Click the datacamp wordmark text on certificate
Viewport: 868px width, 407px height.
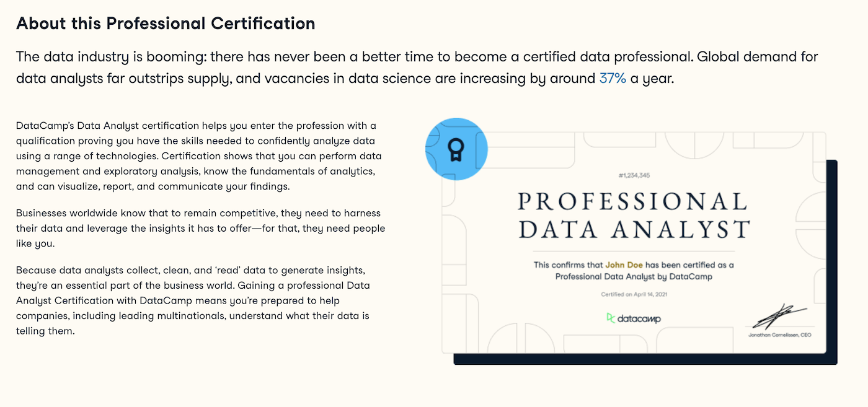639,318
